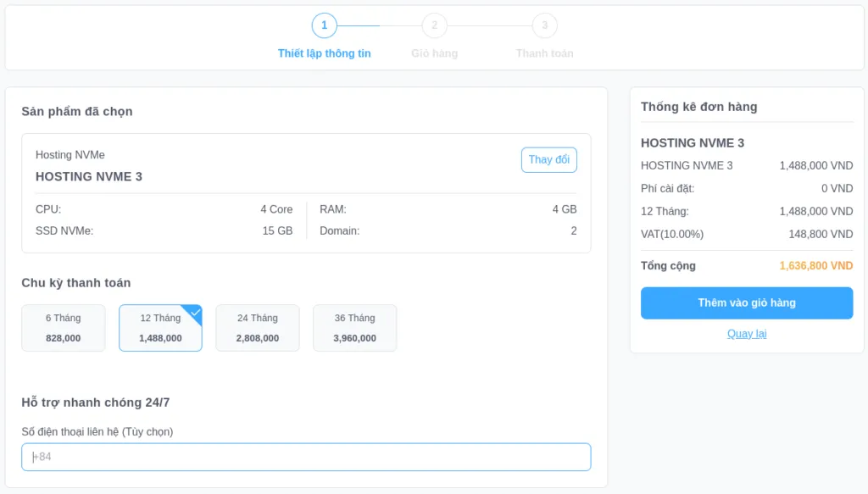
Task: Click the VAT(10.00%) line in order summary
Action: pos(672,234)
